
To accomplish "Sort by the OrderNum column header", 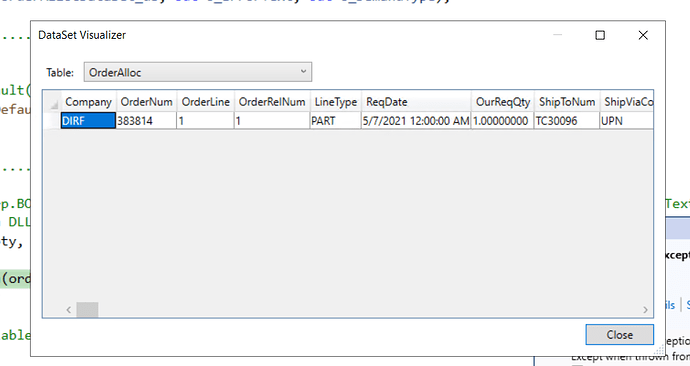I will click(147, 102).
